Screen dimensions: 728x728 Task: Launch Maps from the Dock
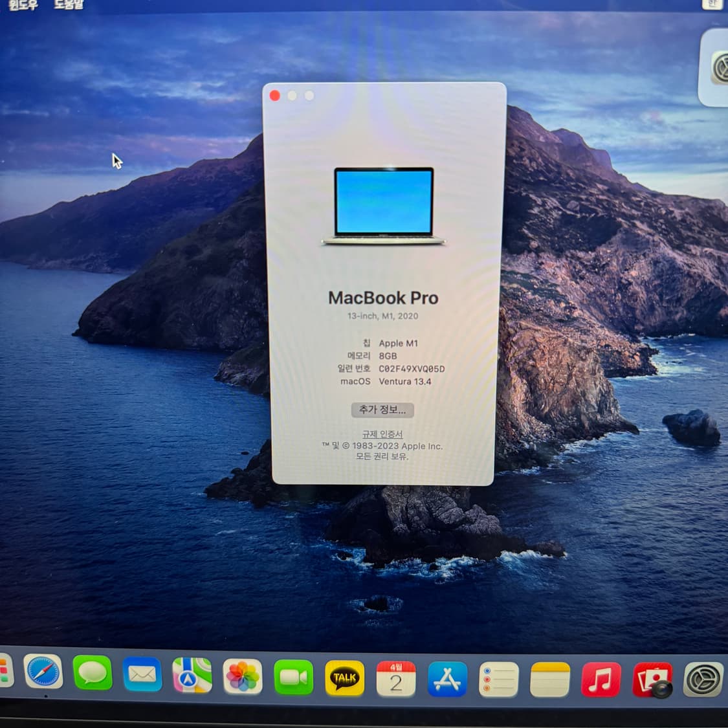tap(192, 675)
